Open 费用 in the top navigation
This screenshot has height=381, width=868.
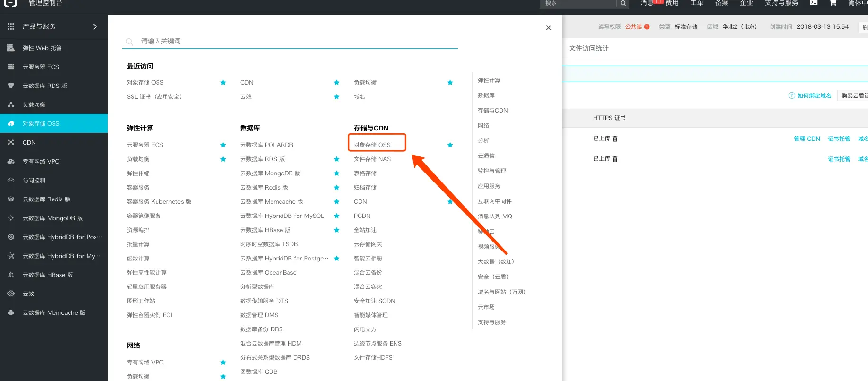click(672, 3)
